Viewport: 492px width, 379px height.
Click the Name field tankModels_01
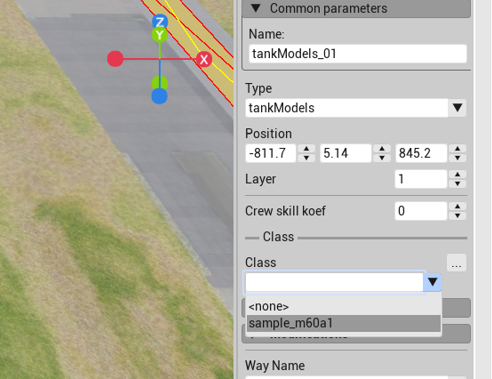(358, 54)
